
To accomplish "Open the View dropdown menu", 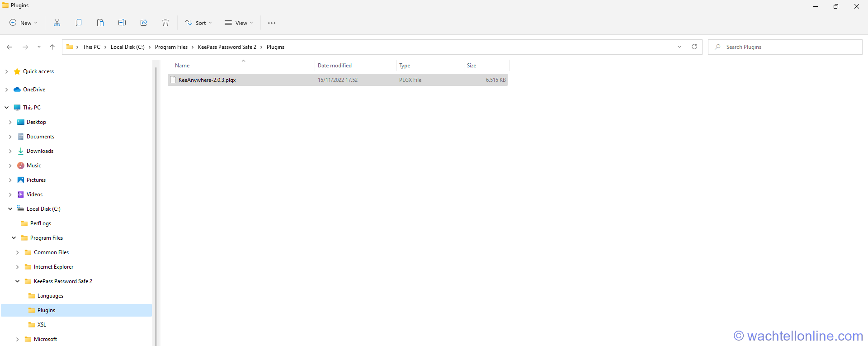I will (x=239, y=23).
